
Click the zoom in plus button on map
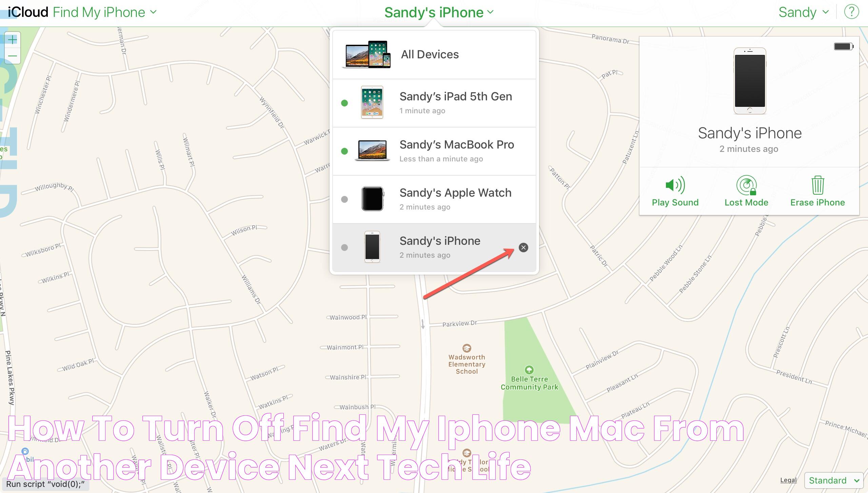click(12, 39)
